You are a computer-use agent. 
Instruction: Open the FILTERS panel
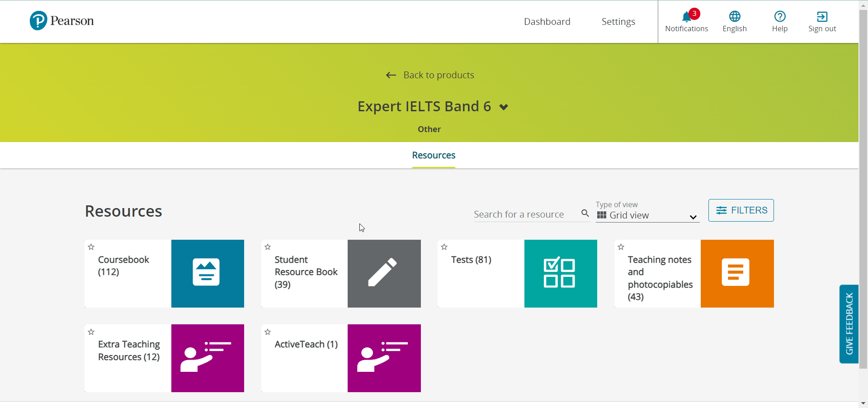[x=741, y=210]
